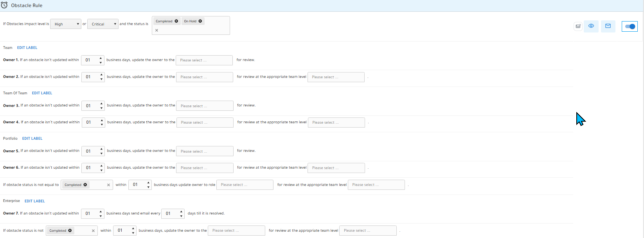This screenshot has width=644, height=238.
Task: Remove the On Hold status chip
Action: coord(200,21)
